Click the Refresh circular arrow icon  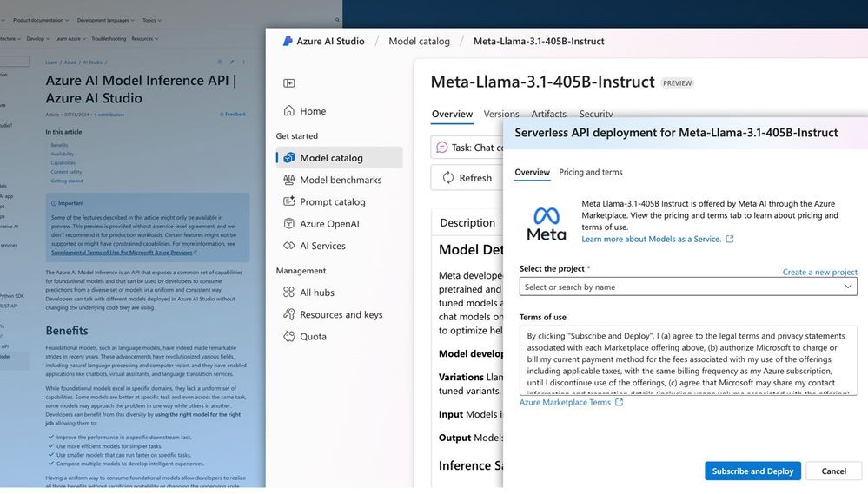click(447, 178)
